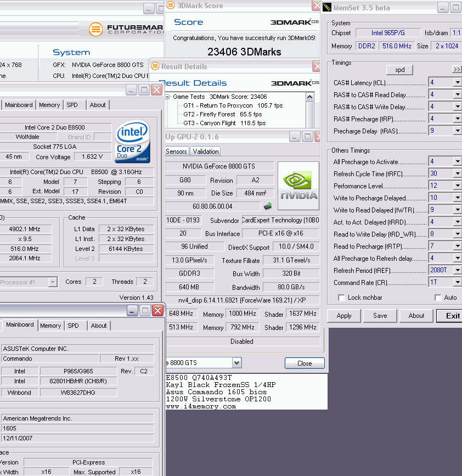Tick the Lock mchbar checkbox

coord(342,298)
